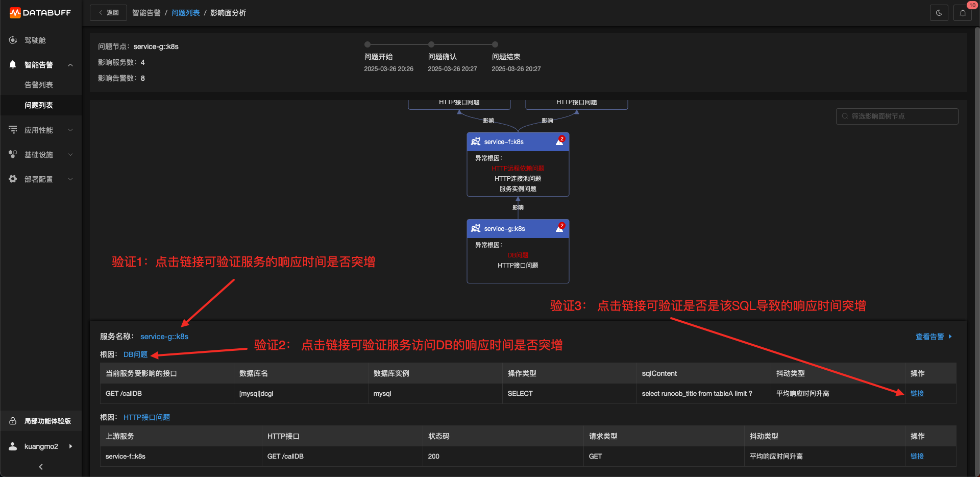Collapse the sidebar with the left chevron
This screenshot has width=980, height=477.
pyautogui.click(x=41, y=466)
